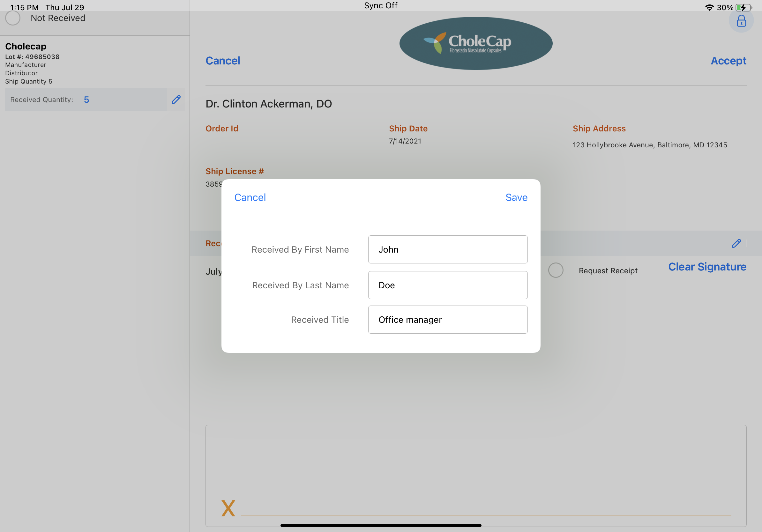Enable the Request Receipt option
This screenshot has height=532, width=762.
click(x=556, y=270)
